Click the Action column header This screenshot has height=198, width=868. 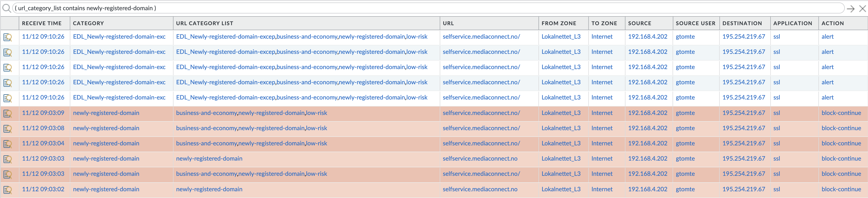click(x=832, y=23)
